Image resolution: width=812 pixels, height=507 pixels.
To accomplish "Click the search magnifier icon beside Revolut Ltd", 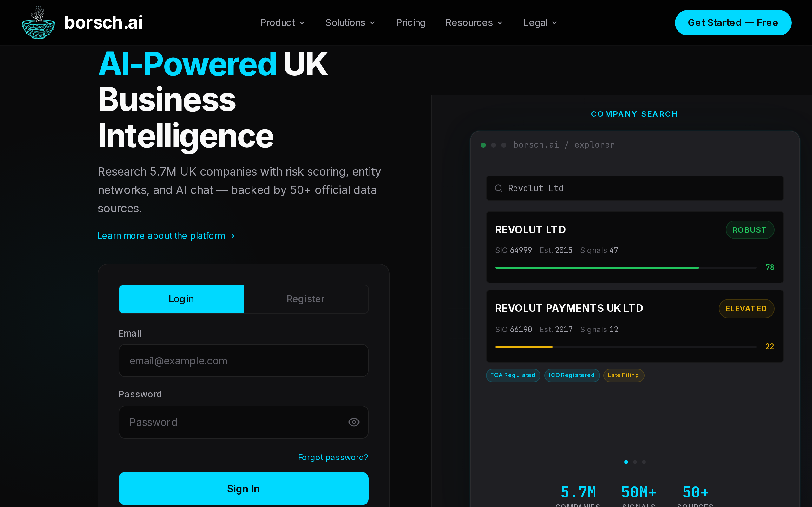I will tap(499, 189).
